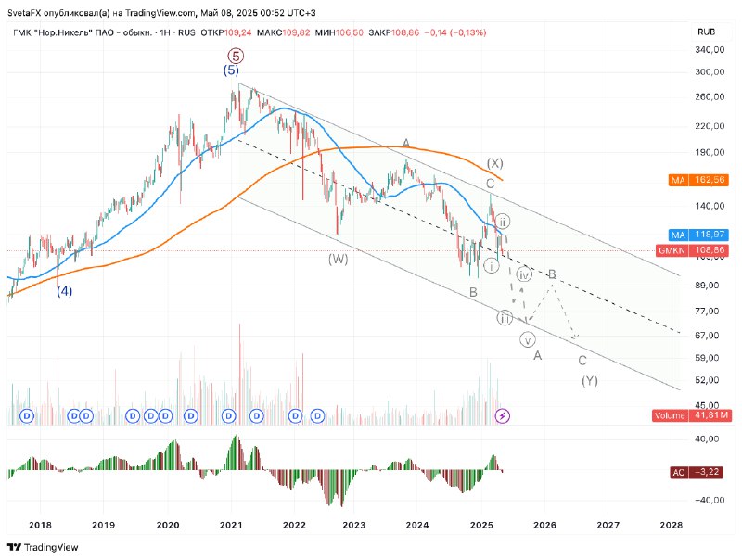Click the −0,14 (−0,13%) change value
Viewport: 742px width, 560px height.
pos(455,32)
